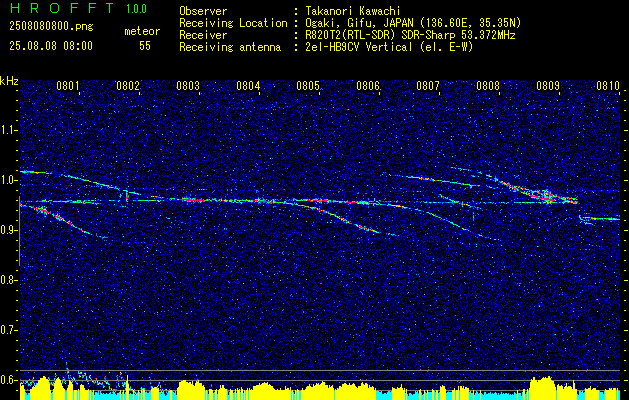The height and width of the screenshot is (400, 629).
Task: Click the 0801 time marker
Action: point(67,86)
